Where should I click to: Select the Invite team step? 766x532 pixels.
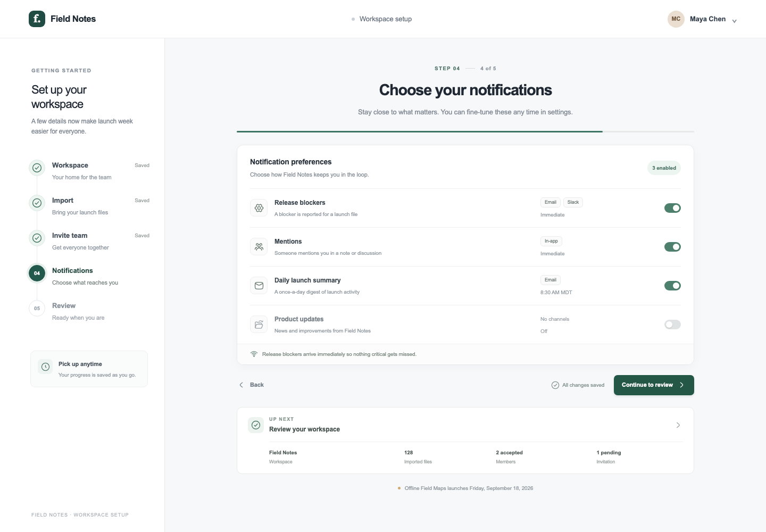pos(89,241)
